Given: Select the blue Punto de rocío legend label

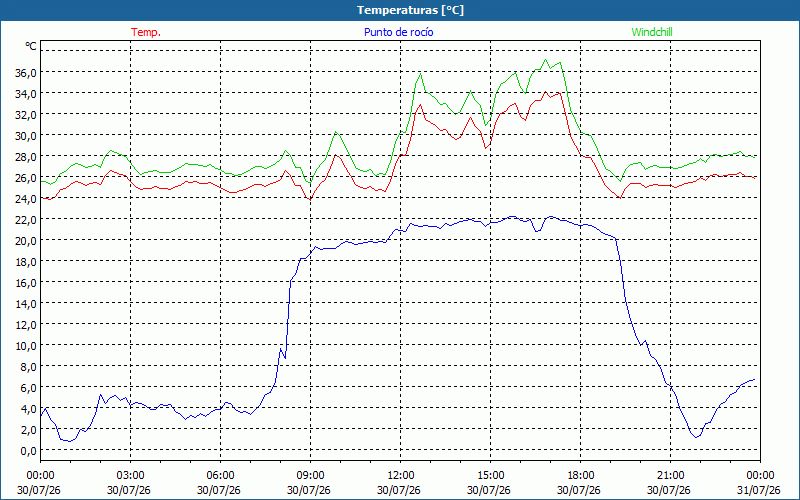Looking at the screenshot, I should coord(398,32).
